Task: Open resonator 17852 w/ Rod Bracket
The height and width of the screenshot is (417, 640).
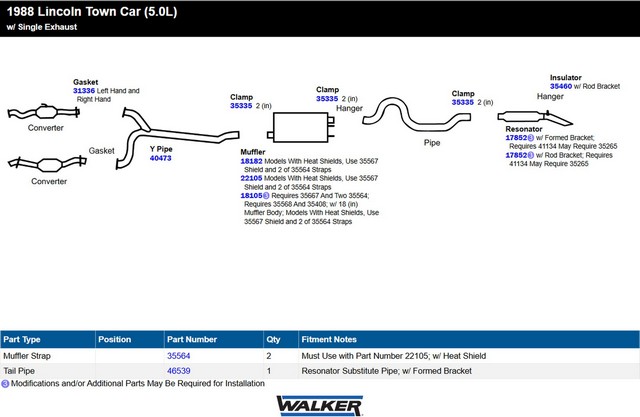Action: (x=516, y=155)
